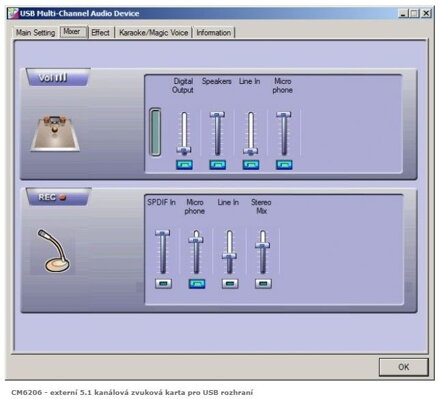Viewport: 439px width, 399px height.
Task: Click the Speakers volume slider handle
Action: [217, 115]
